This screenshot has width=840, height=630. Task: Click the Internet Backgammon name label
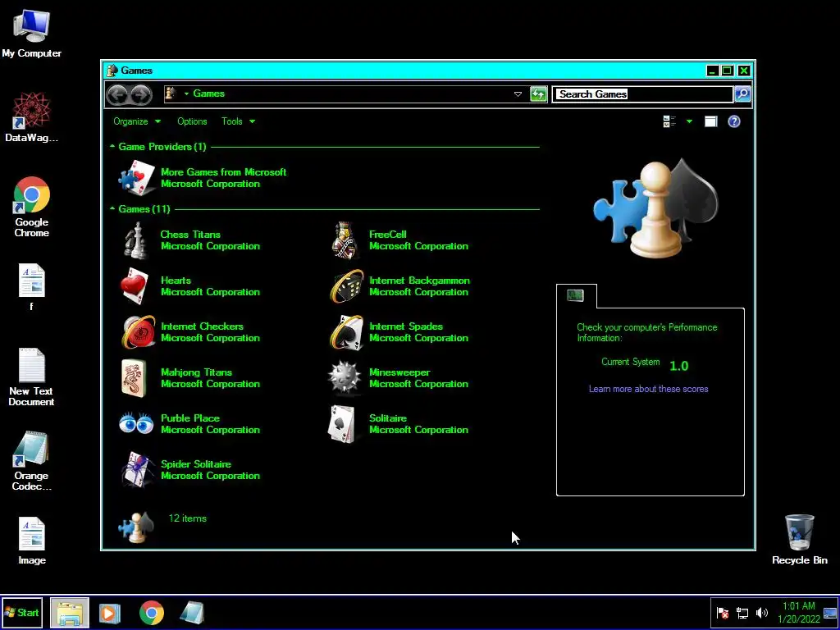pos(419,281)
